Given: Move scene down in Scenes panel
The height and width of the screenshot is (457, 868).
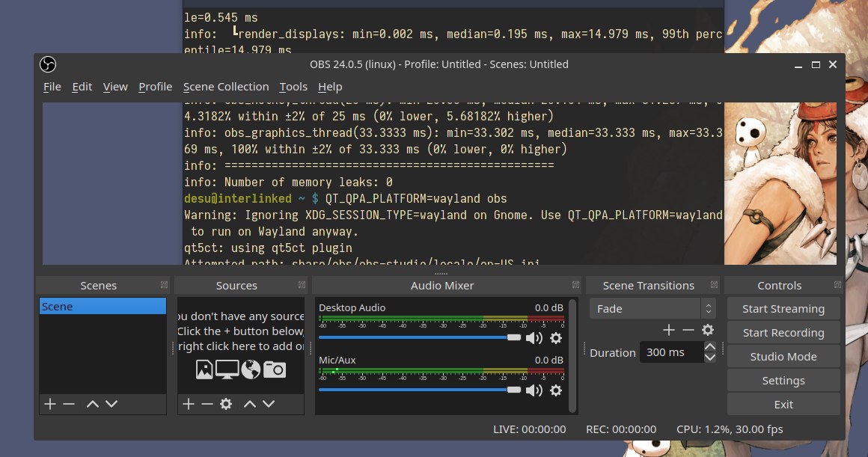Looking at the screenshot, I should (111, 404).
